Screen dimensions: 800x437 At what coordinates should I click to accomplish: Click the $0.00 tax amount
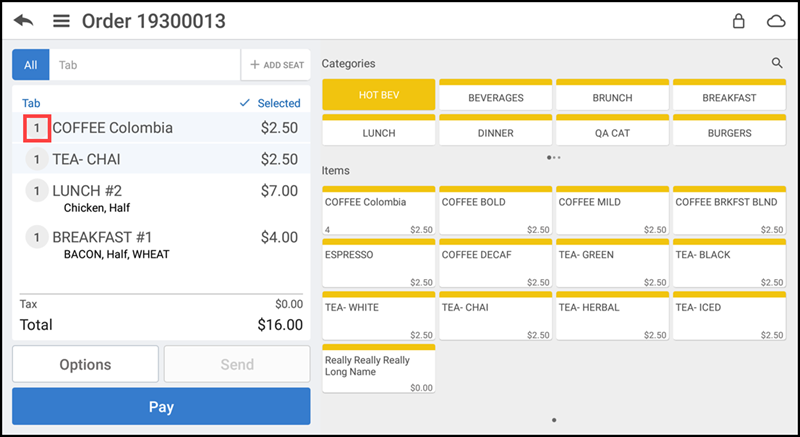click(x=289, y=304)
